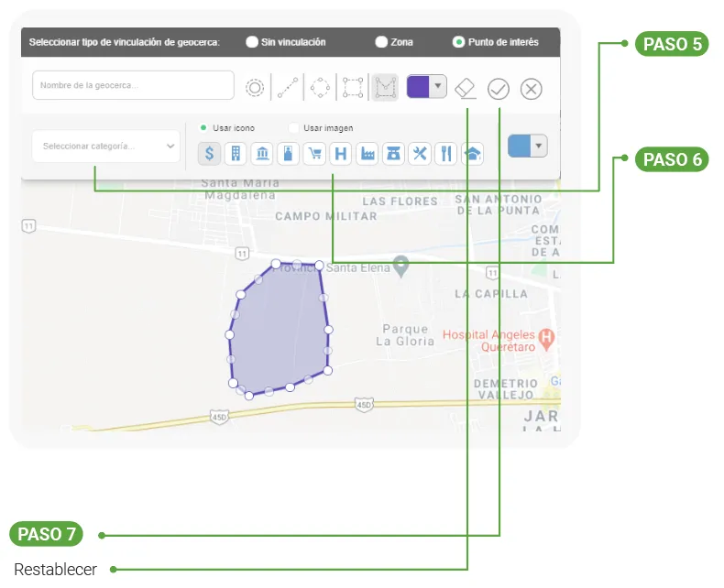
Task: Enable the Usar icono option
Action: (203, 128)
